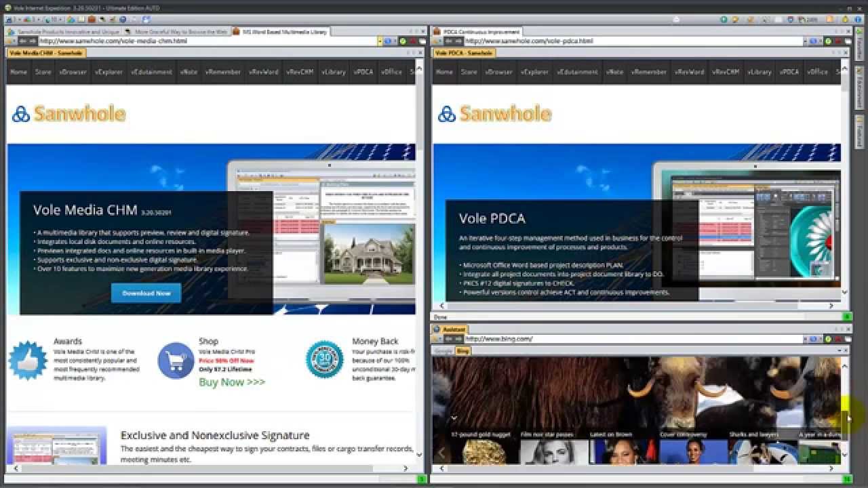The image size is (868, 488).
Task: Select the MS Word Based Multimedia Library tab
Action: click(280, 32)
